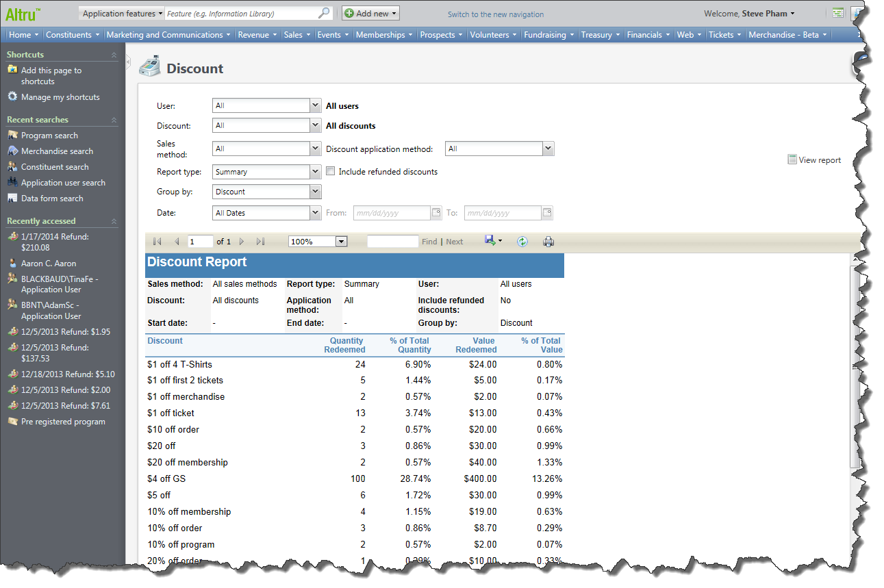Jump to last report page arrow

(260, 242)
